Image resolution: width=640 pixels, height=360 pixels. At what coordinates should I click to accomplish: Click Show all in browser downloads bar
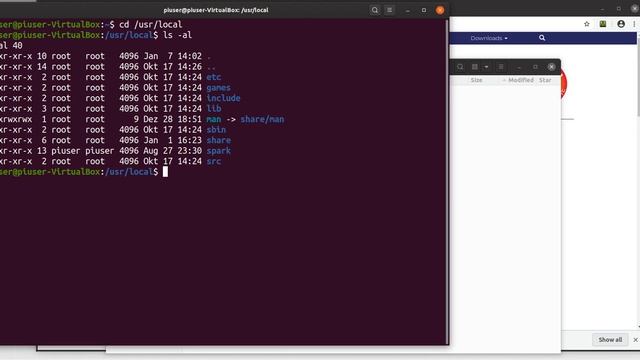pos(610,340)
